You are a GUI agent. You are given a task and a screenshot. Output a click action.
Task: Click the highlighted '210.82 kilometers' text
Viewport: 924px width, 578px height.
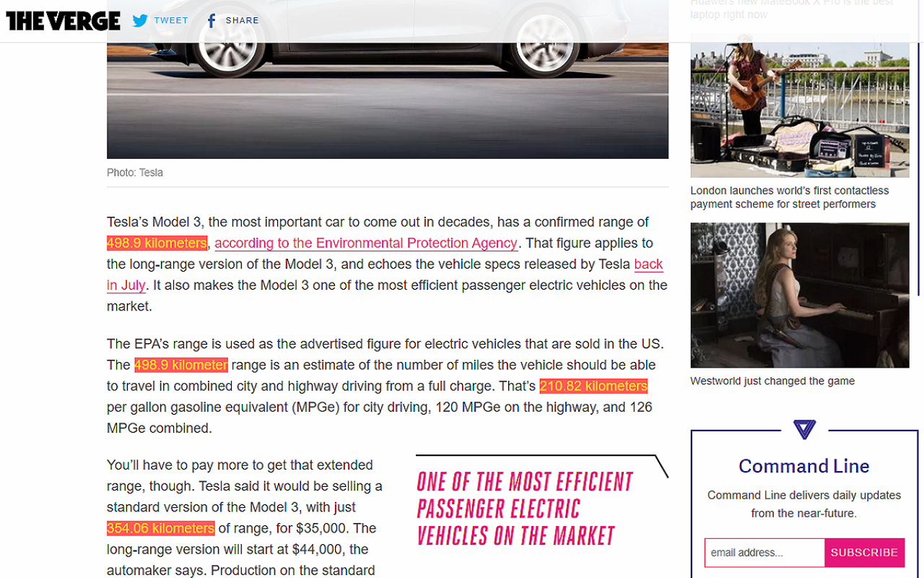[x=593, y=387]
